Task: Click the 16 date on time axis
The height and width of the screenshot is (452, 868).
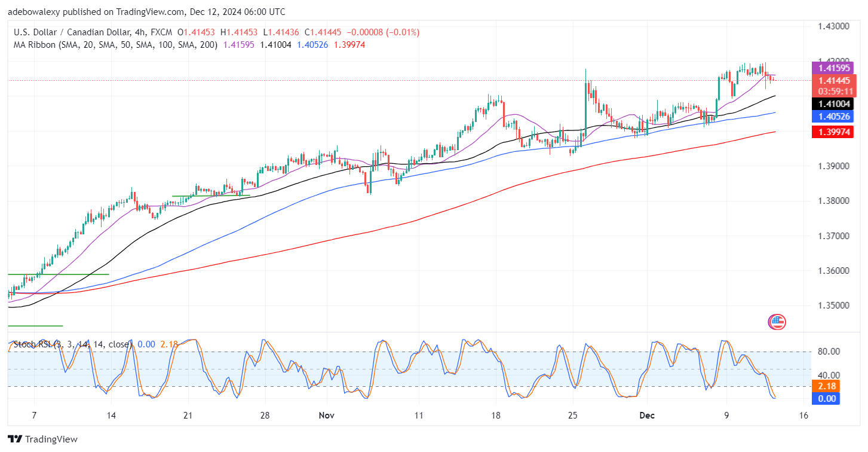Action: pyautogui.click(x=803, y=415)
